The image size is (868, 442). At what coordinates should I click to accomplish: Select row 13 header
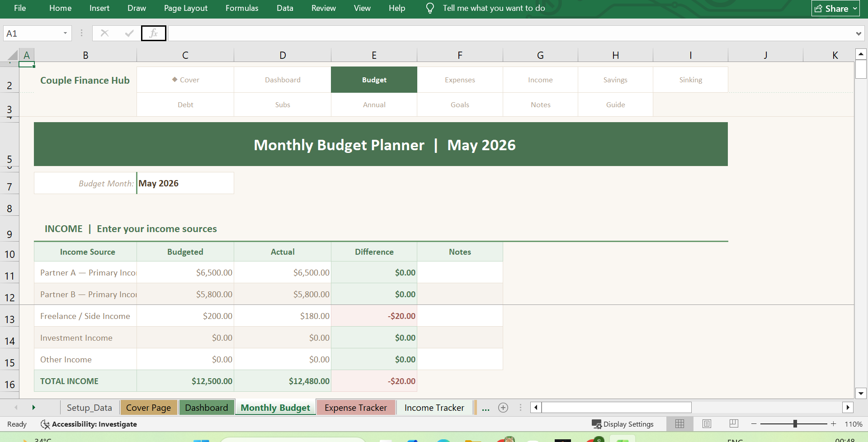point(9,316)
